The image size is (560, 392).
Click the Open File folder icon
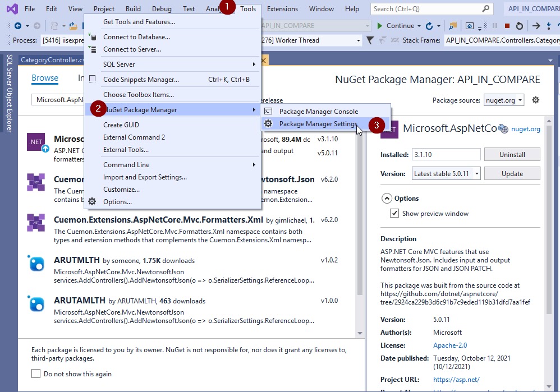73,26
